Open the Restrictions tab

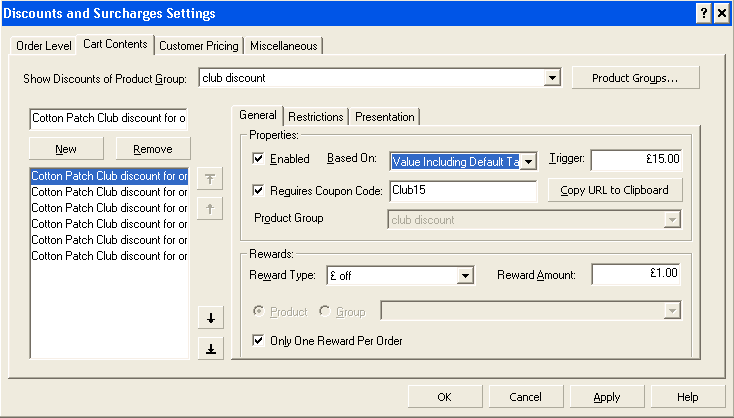point(316,117)
